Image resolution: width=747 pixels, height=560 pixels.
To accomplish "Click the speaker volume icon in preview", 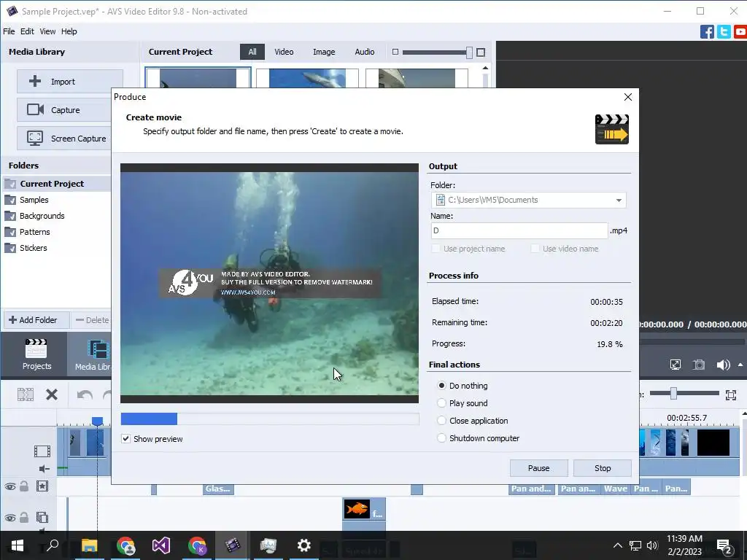I will [723, 365].
